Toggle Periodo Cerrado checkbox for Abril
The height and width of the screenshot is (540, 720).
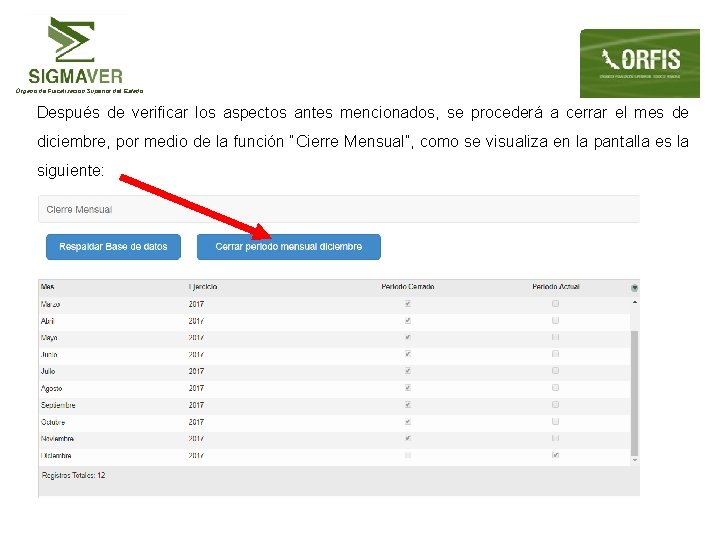click(408, 321)
